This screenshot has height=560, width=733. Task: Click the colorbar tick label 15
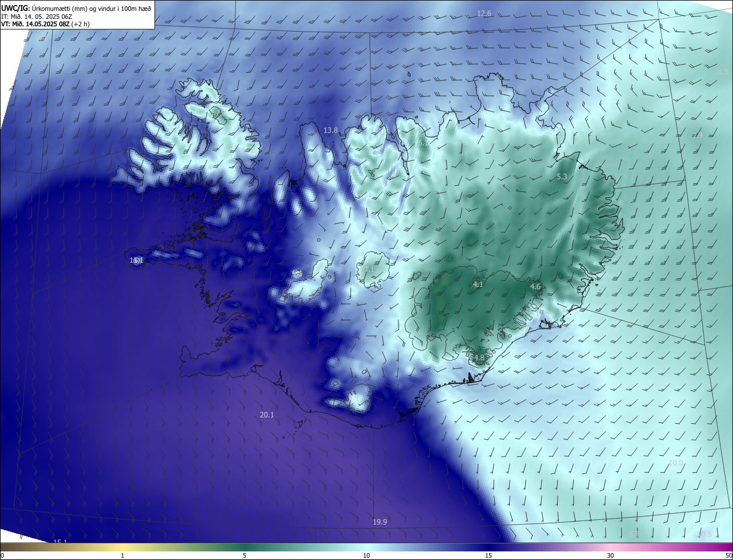click(488, 555)
